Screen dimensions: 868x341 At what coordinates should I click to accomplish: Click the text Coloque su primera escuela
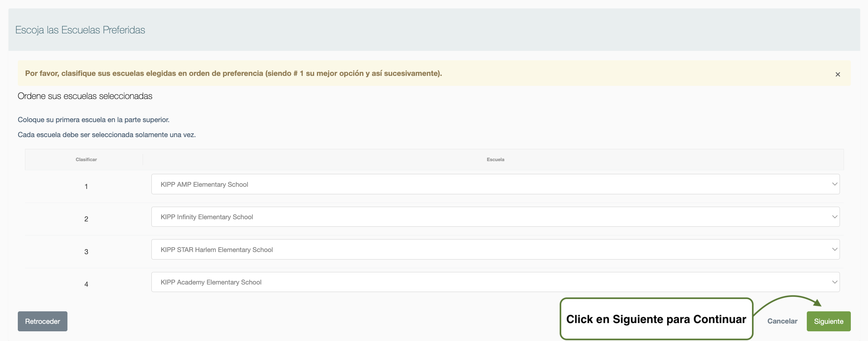94,120
